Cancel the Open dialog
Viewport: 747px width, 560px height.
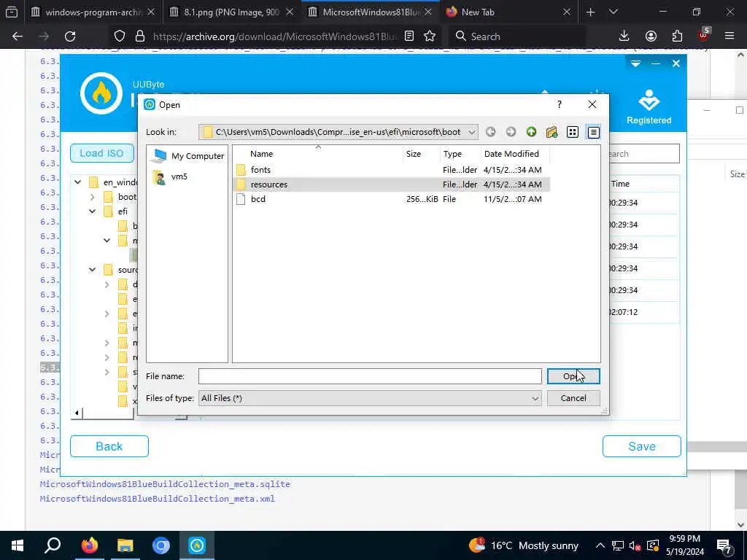[573, 398]
